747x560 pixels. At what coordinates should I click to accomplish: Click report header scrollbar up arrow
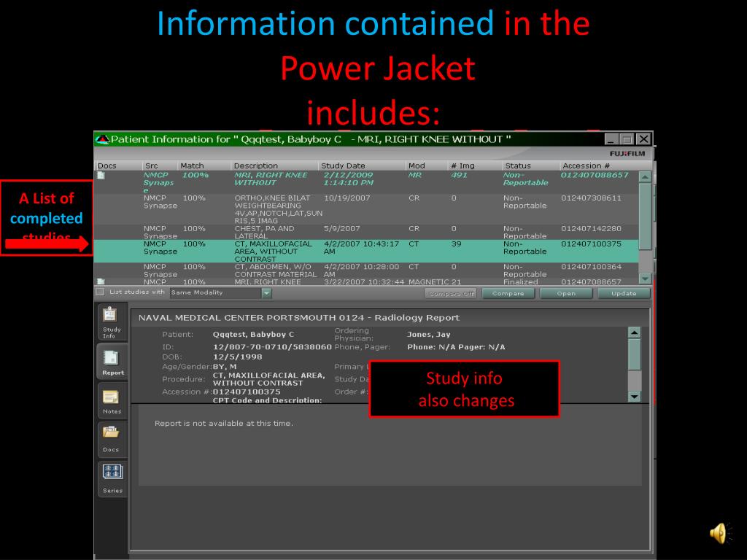(x=634, y=332)
